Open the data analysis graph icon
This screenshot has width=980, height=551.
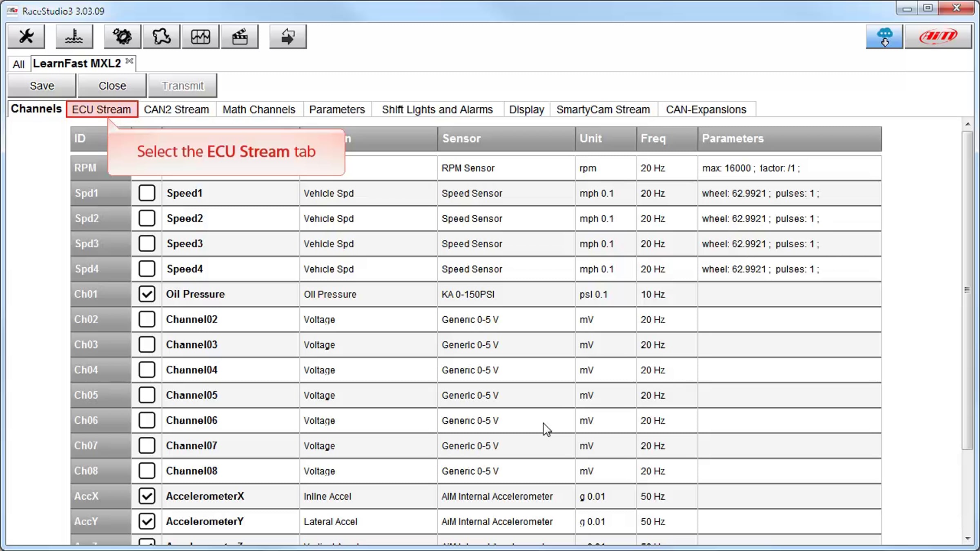[x=200, y=37]
